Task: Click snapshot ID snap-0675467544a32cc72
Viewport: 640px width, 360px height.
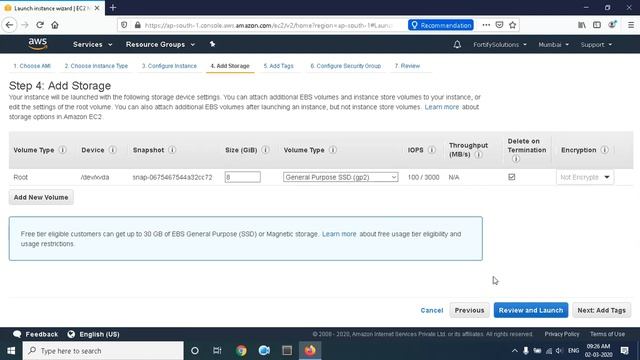Action: tap(172, 177)
